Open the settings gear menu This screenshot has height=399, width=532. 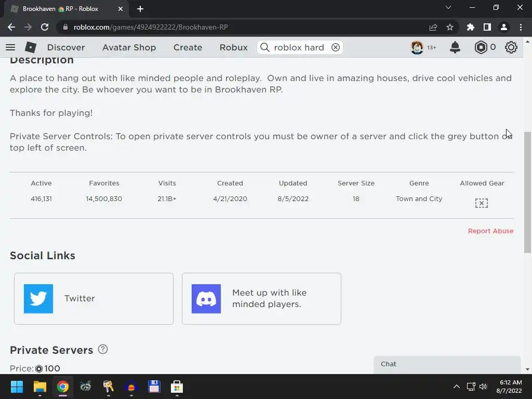tap(511, 47)
